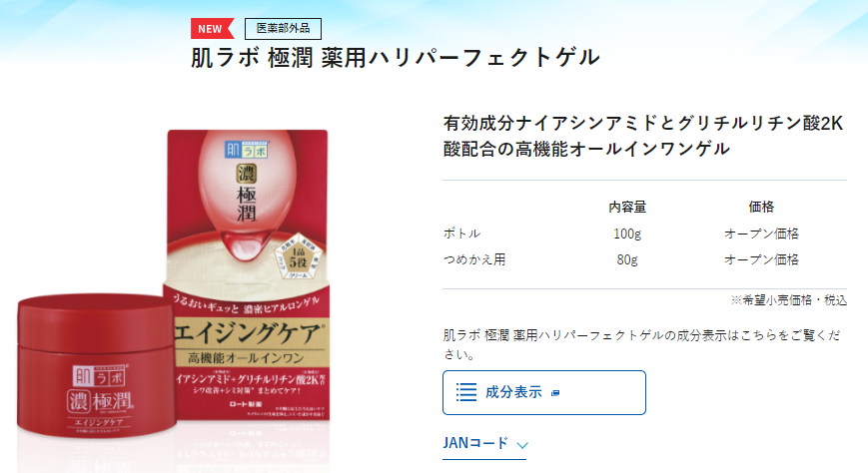
Task: Click the ボトル row label
Action: (461, 234)
